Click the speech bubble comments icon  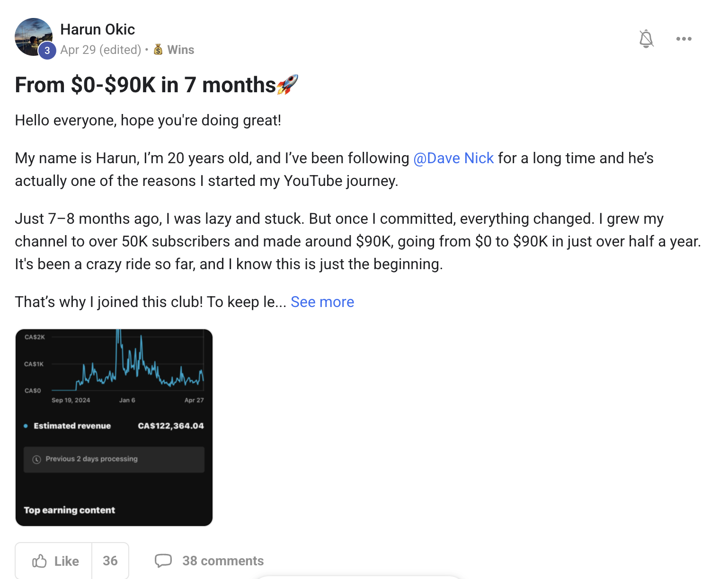pyautogui.click(x=163, y=561)
